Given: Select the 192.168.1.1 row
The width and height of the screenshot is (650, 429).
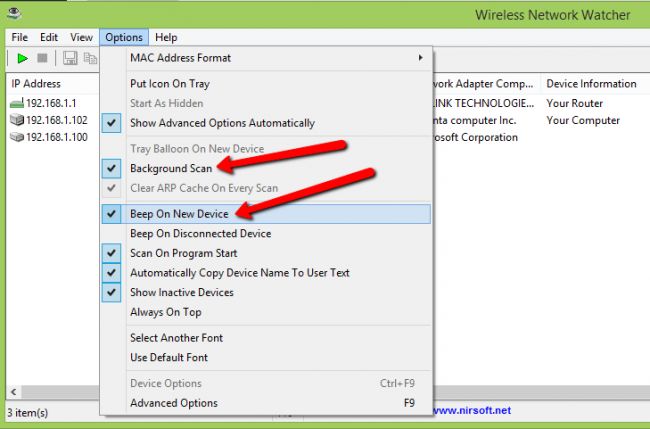Looking at the screenshot, I should [x=51, y=103].
